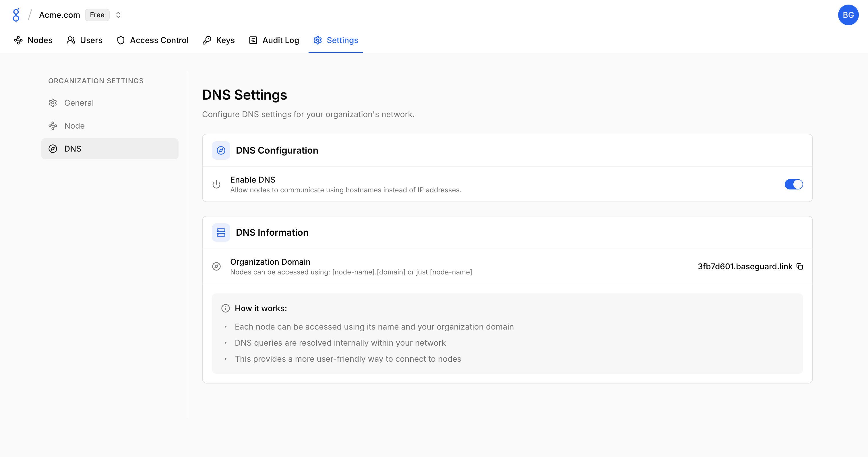Viewport: 868px width, 457px height.
Task: Open the Nodes tab
Action: (33, 40)
